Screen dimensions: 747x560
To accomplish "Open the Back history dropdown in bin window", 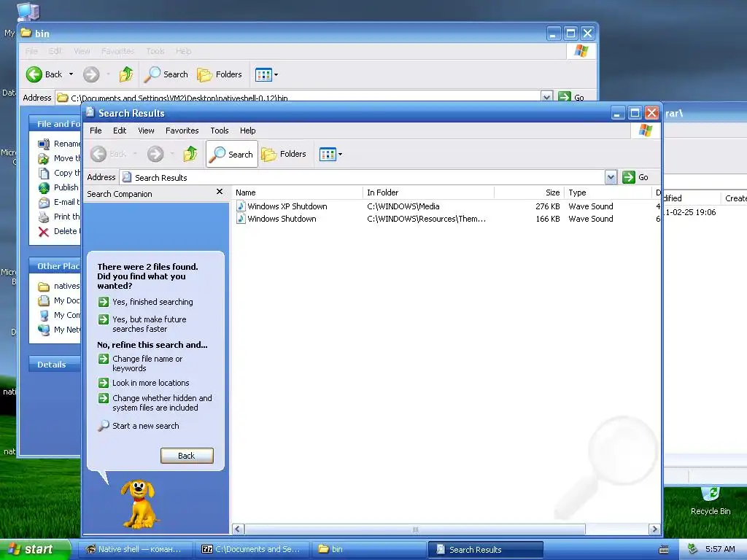I will point(71,74).
